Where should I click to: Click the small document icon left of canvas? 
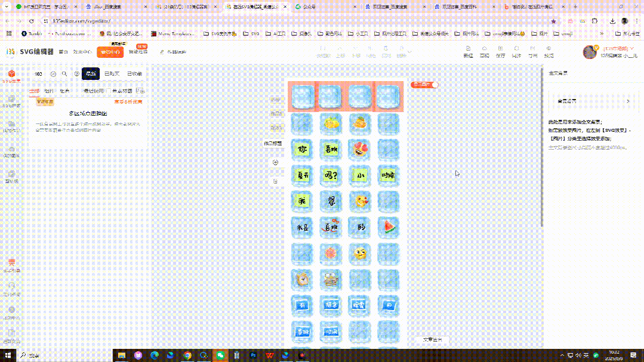pyautogui.click(x=276, y=181)
